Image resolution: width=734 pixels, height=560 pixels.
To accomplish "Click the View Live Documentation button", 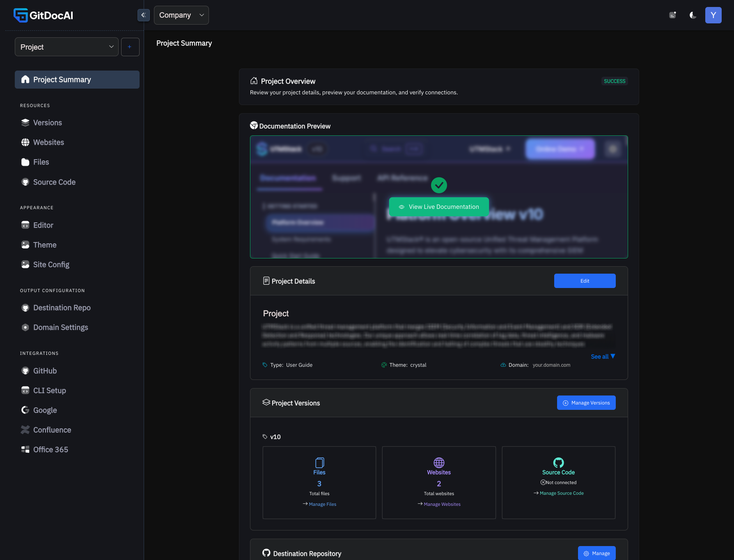I will click(x=438, y=207).
